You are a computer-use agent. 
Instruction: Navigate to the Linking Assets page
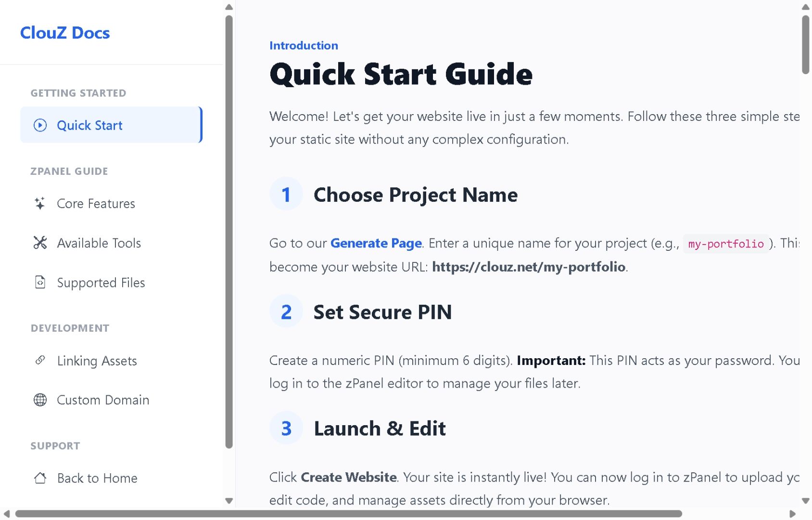point(97,361)
